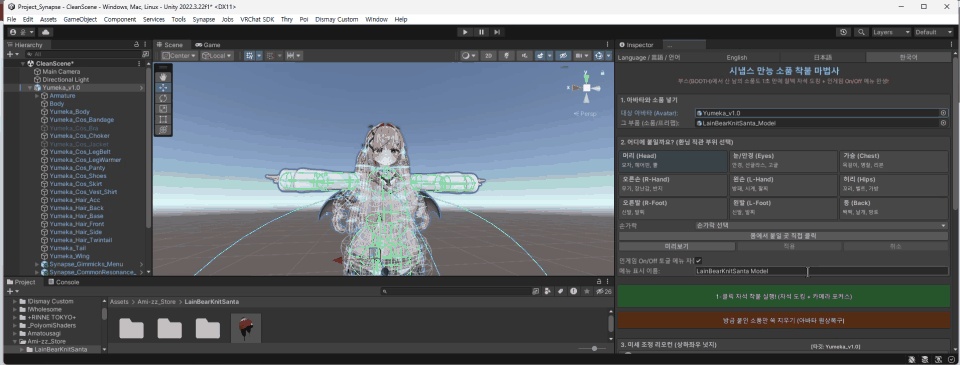Click the Step frame button
This screenshot has height=365, width=960.
point(497,32)
